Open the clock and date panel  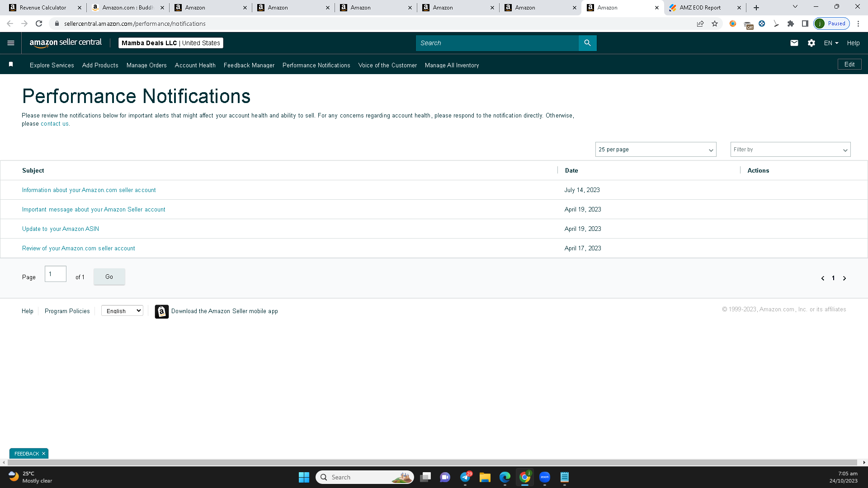[844, 477]
